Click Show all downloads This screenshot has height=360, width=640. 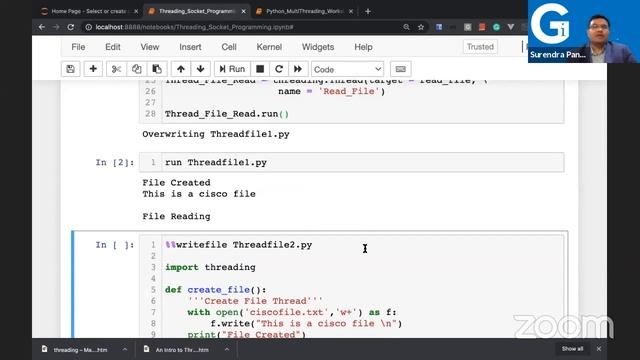(x=572, y=349)
